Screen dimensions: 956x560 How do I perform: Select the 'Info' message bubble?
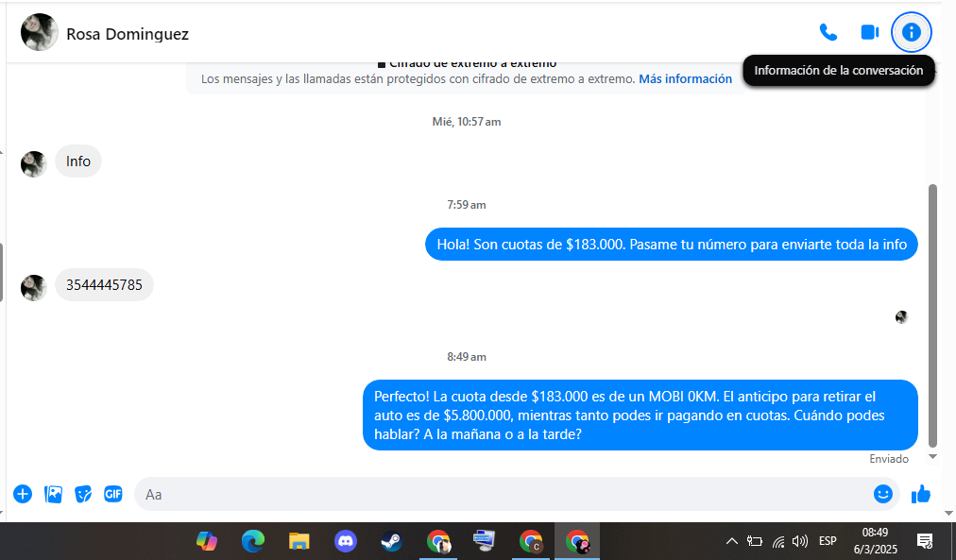click(78, 161)
